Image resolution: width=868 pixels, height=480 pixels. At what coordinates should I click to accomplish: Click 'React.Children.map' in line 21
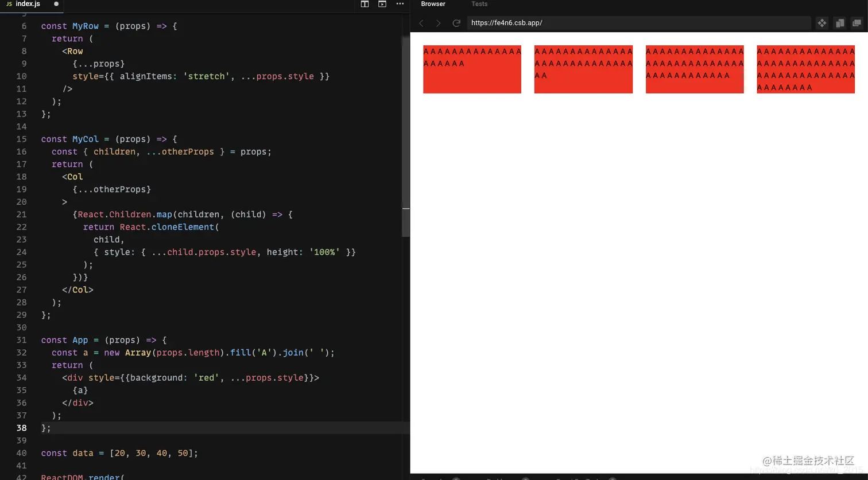pyautogui.click(x=125, y=214)
